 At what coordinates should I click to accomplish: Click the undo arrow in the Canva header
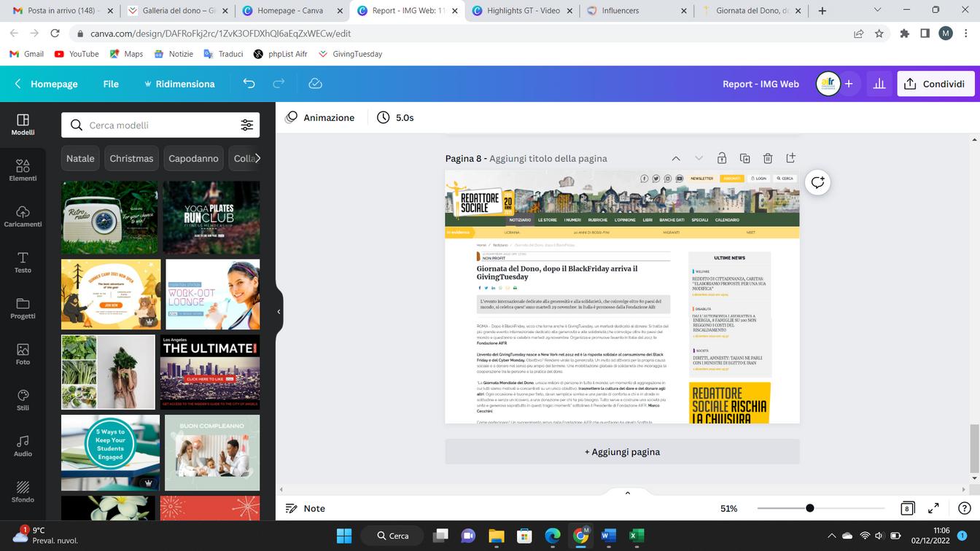249,84
